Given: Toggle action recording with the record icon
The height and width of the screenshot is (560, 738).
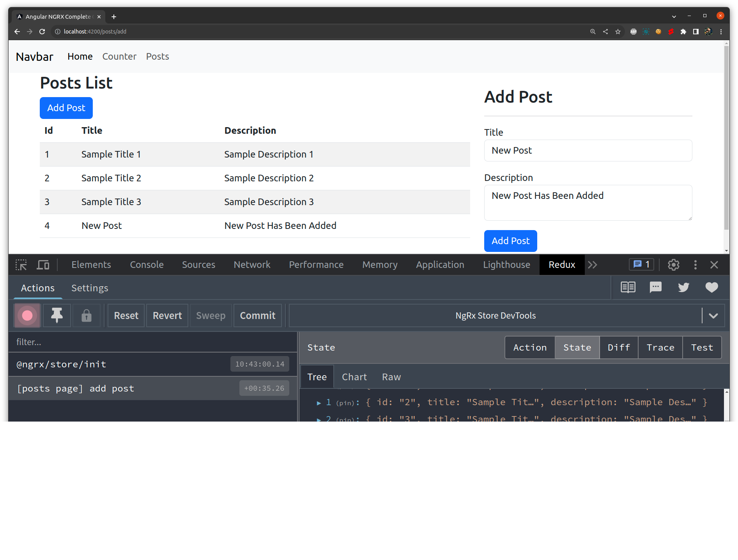Looking at the screenshot, I should pos(27,315).
